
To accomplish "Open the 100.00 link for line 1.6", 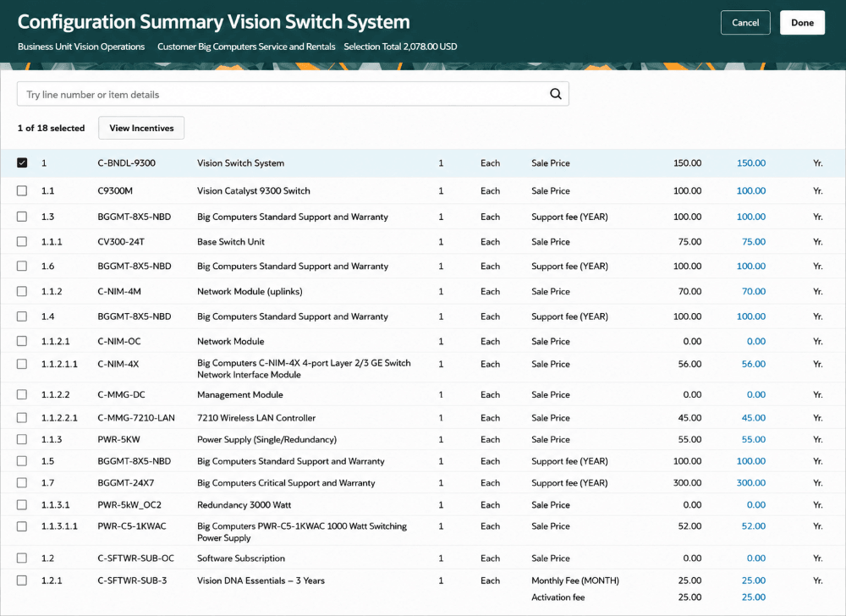I will point(751,266).
